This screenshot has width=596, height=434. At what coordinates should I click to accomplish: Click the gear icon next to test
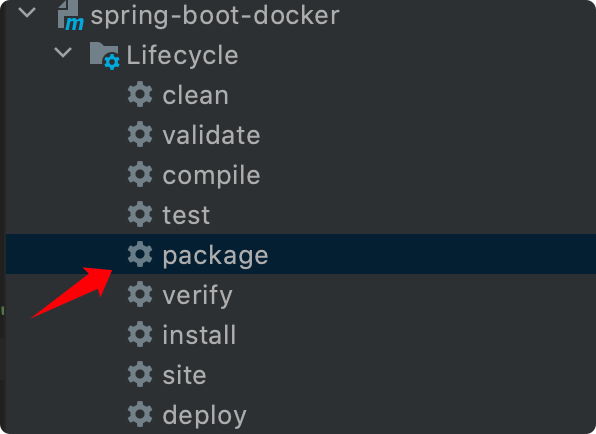140,214
